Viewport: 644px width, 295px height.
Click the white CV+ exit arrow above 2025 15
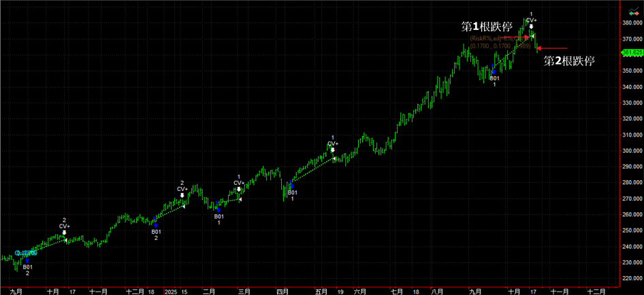182,195
